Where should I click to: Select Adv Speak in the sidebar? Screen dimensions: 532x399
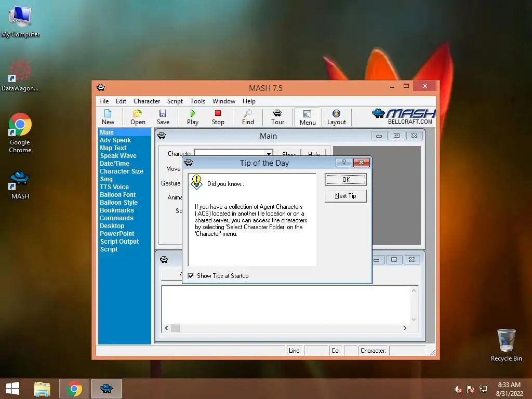[115, 140]
